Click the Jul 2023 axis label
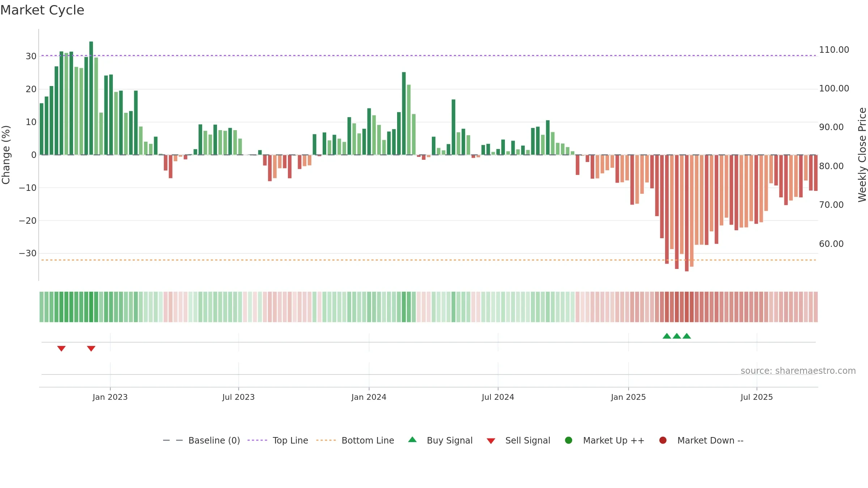 238,397
